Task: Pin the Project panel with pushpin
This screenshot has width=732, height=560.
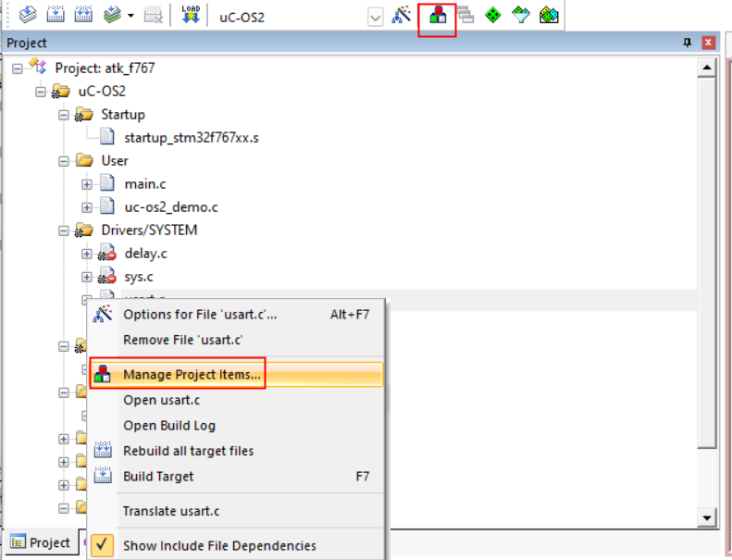Action: pyautogui.click(x=688, y=43)
